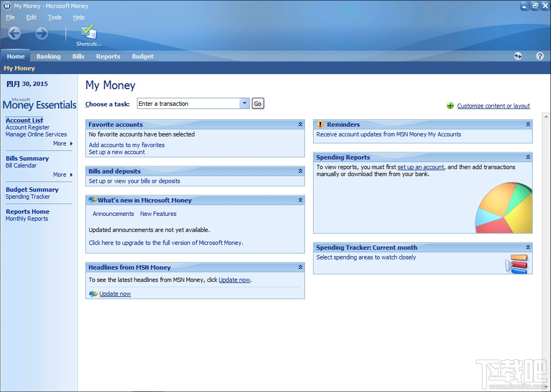Click the Spending Tracker bars graphic
The height and width of the screenshot is (392, 551).
pyautogui.click(x=517, y=264)
